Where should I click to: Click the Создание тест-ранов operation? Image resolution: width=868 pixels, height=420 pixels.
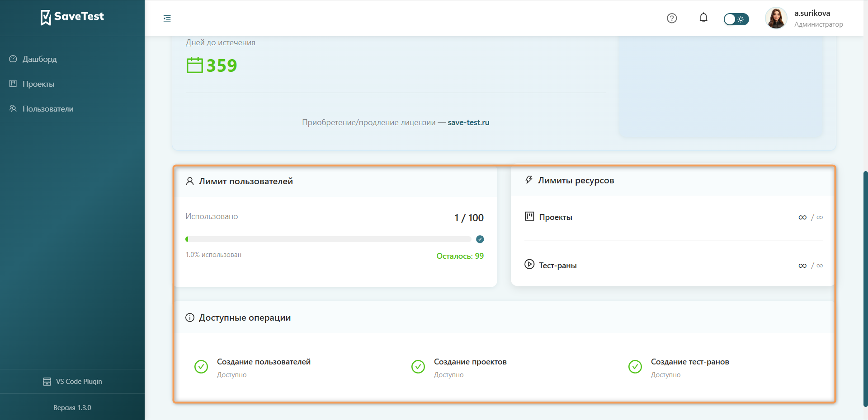tap(690, 362)
